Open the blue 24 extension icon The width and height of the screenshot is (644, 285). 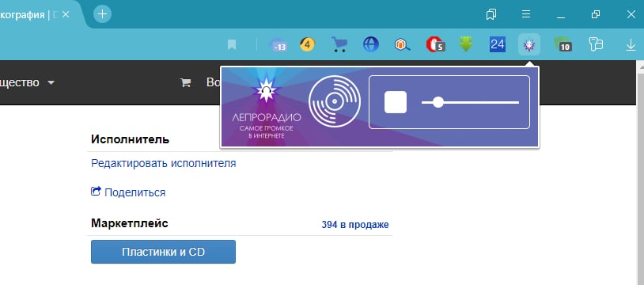click(x=498, y=44)
